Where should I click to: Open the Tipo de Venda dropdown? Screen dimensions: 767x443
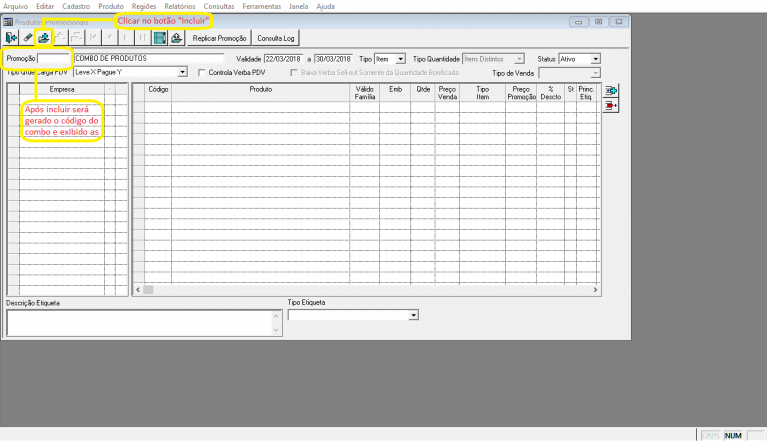tap(595, 73)
